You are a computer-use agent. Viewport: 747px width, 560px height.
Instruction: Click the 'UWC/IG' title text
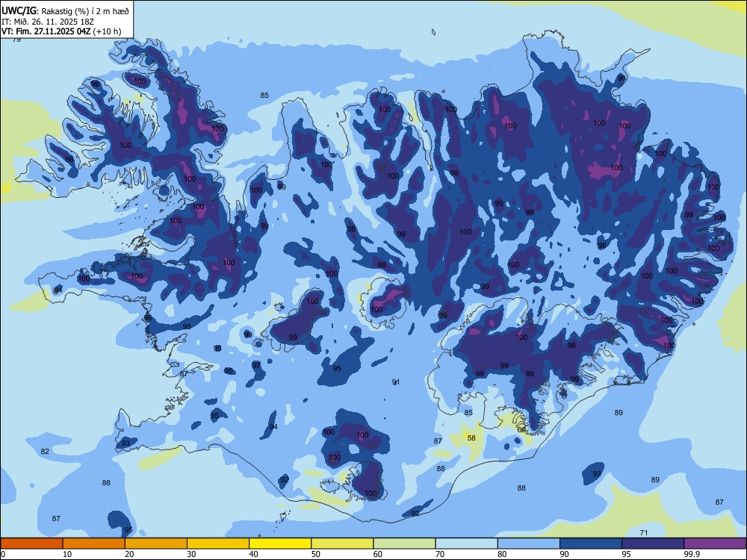pos(19,10)
